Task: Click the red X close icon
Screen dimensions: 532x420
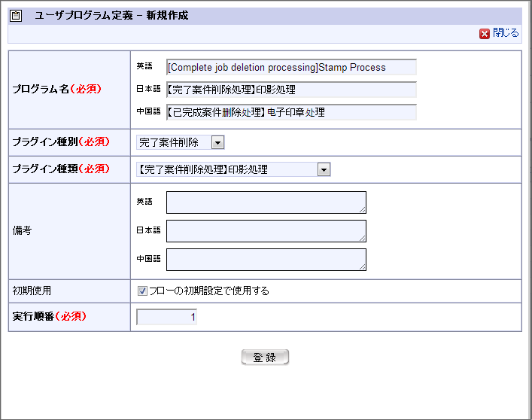Action: coord(485,34)
